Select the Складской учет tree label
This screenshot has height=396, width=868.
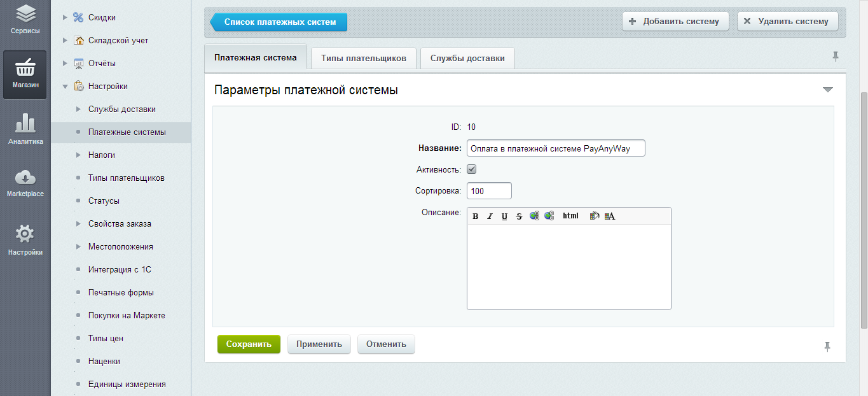(x=118, y=40)
